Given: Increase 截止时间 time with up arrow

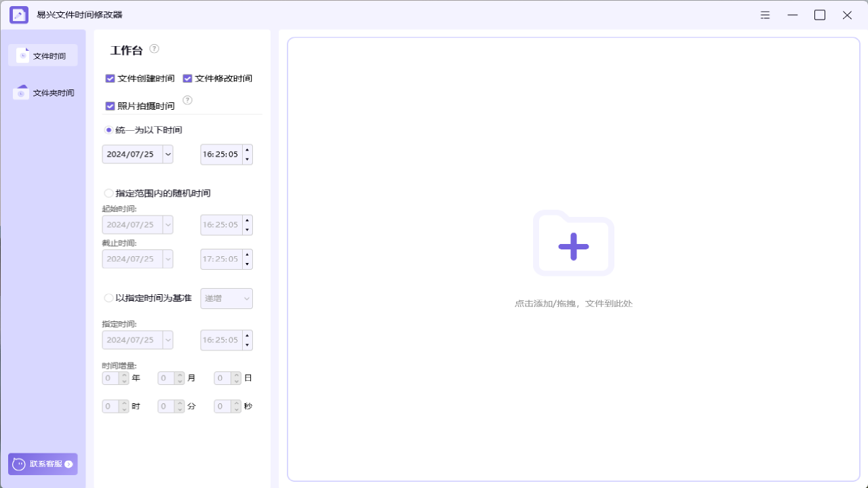Looking at the screenshot, I should click(248, 254).
